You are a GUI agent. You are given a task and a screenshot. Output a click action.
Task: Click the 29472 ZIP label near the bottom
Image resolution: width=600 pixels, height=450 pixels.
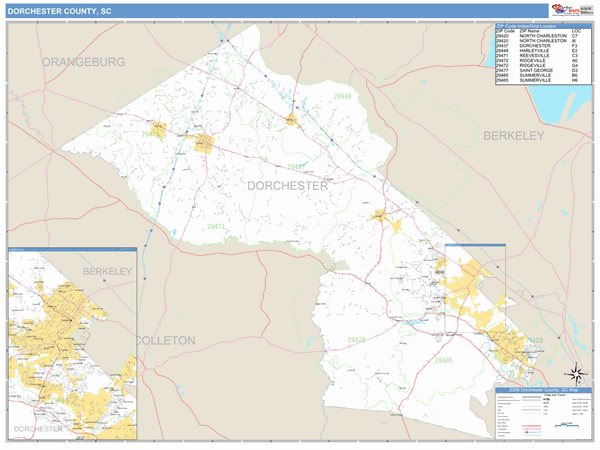(357, 341)
